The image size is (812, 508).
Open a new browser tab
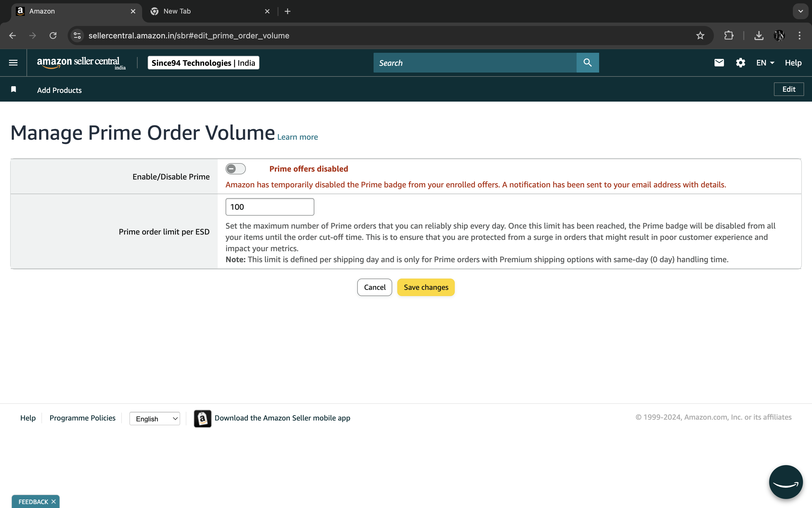pyautogui.click(x=288, y=11)
